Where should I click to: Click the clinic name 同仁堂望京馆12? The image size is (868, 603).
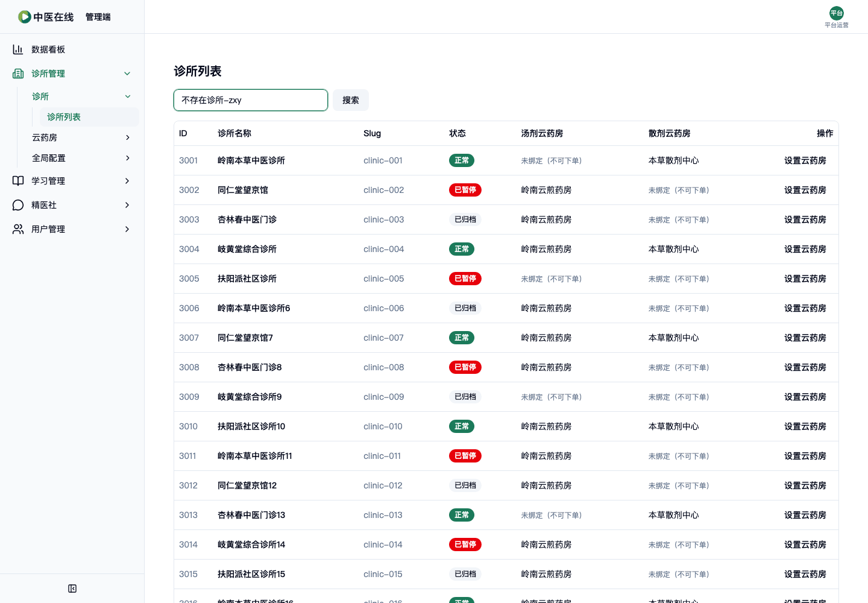(247, 485)
